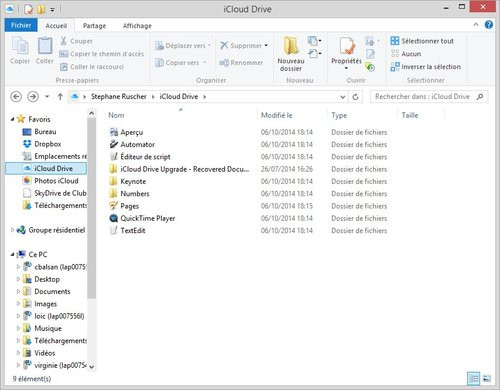Switch to details view toggle
Viewport: 500px width, 390px height.
[474, 378]
